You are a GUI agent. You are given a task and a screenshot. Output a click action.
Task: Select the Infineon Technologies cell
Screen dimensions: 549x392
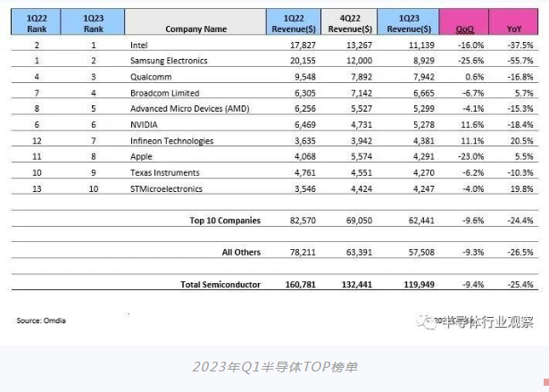tap(172, 141)
